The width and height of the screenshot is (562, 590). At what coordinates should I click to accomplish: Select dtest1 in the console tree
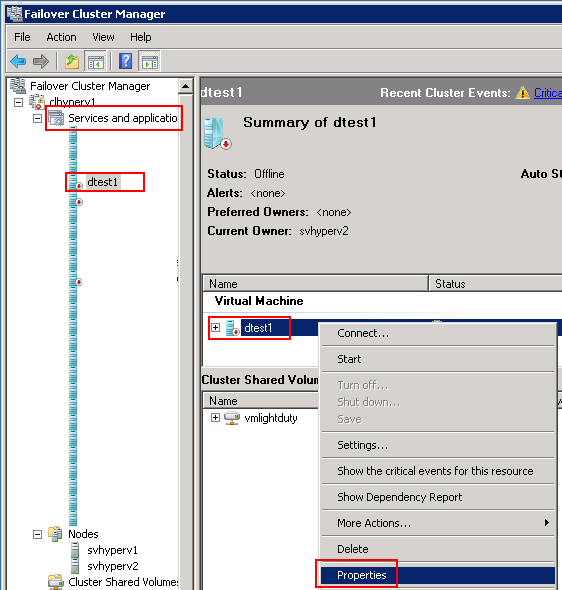click(102, 182)
